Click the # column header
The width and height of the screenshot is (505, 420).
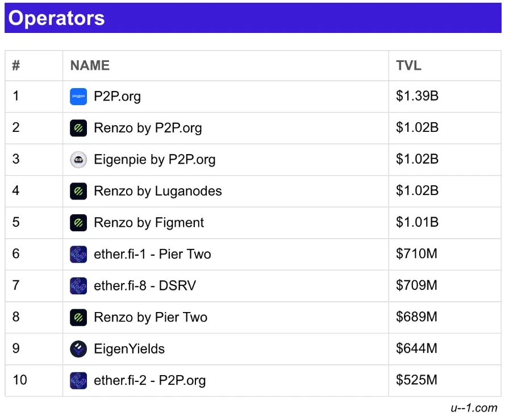click(16, 65)
